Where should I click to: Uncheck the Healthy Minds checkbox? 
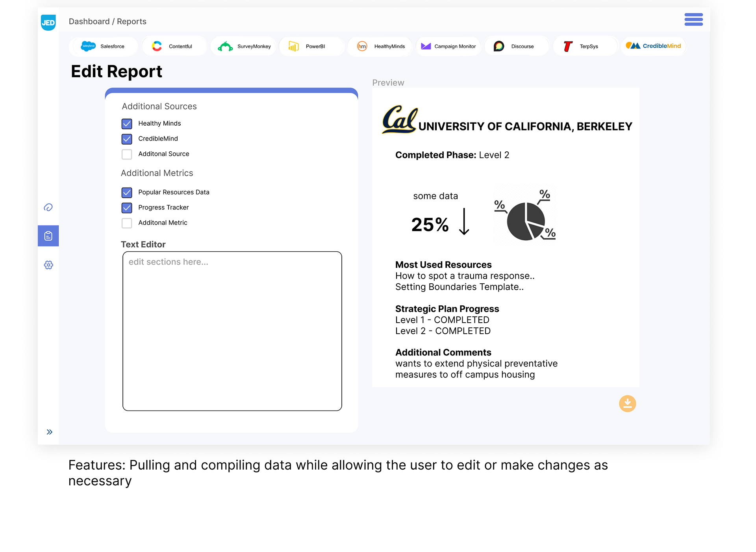pyautogui.click(x=127, y=124)
